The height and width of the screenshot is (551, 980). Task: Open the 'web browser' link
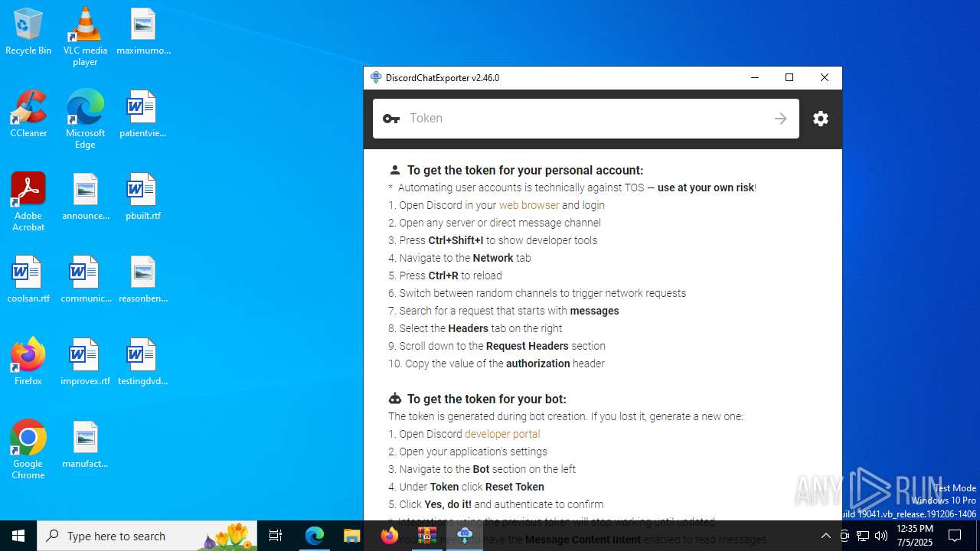tap(529, 205)
